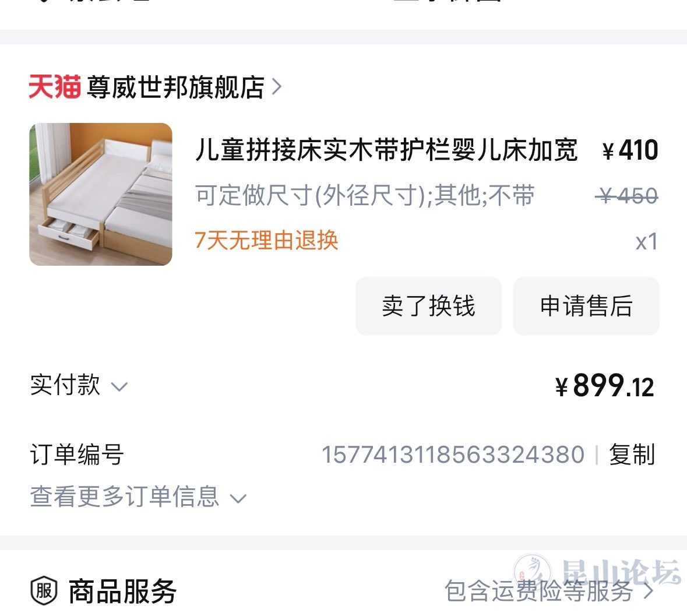Tap the 服 shield service icon

tap(44, 590)
